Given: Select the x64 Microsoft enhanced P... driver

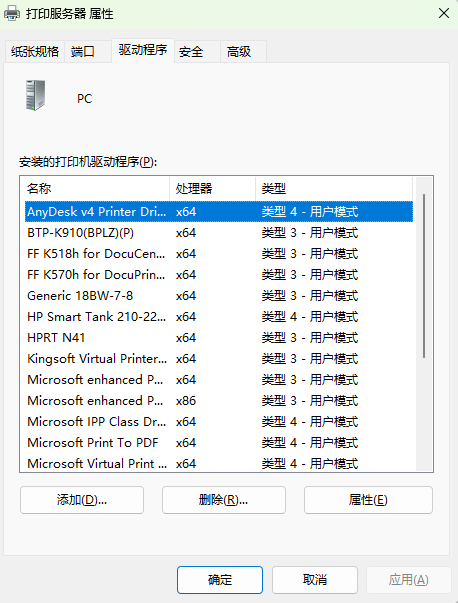Looking at the screenshot, I should (219, 380).
